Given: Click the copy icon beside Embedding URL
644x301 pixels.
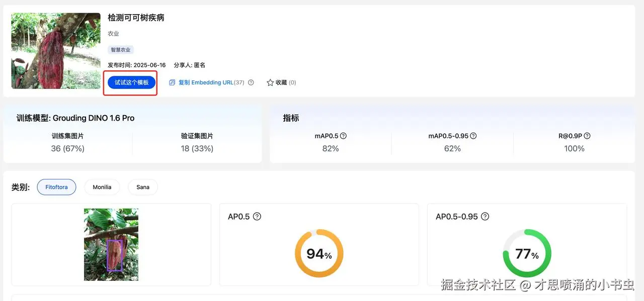Looking at the screenshot, I should point(172,82).
